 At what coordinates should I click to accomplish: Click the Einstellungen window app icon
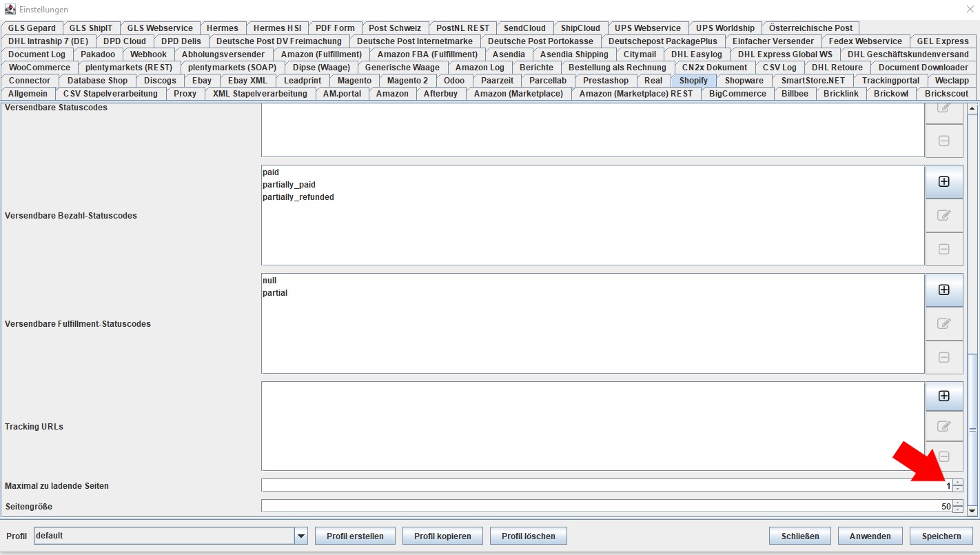[x=10, y=10]
